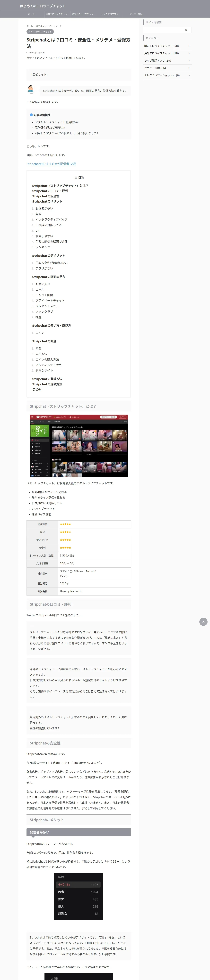Click the 年齢 category counts image
Image resolution: width=210 pixels, height=980 pixels.
(79, 897)
